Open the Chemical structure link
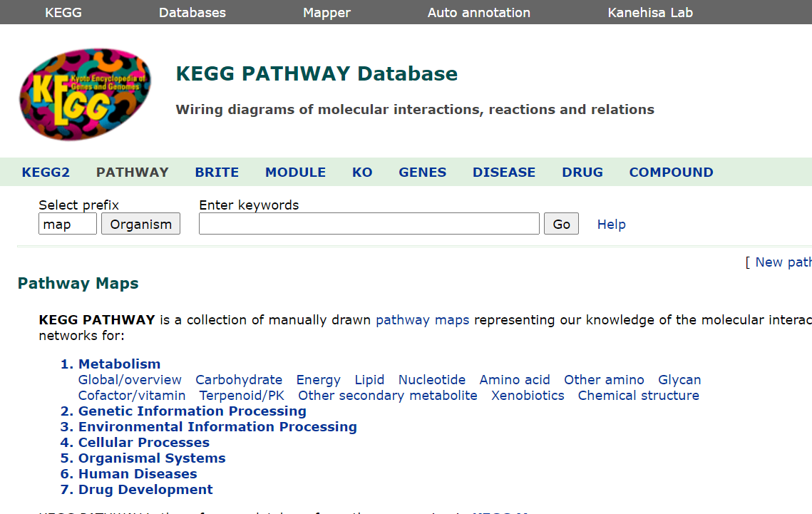Screen dimensions: 812x514 coord(638,396)
